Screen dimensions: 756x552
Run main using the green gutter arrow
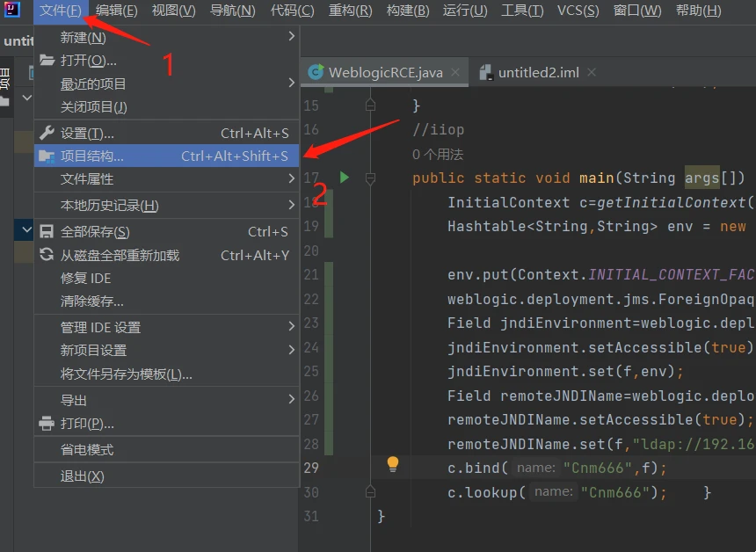point(345,178)
